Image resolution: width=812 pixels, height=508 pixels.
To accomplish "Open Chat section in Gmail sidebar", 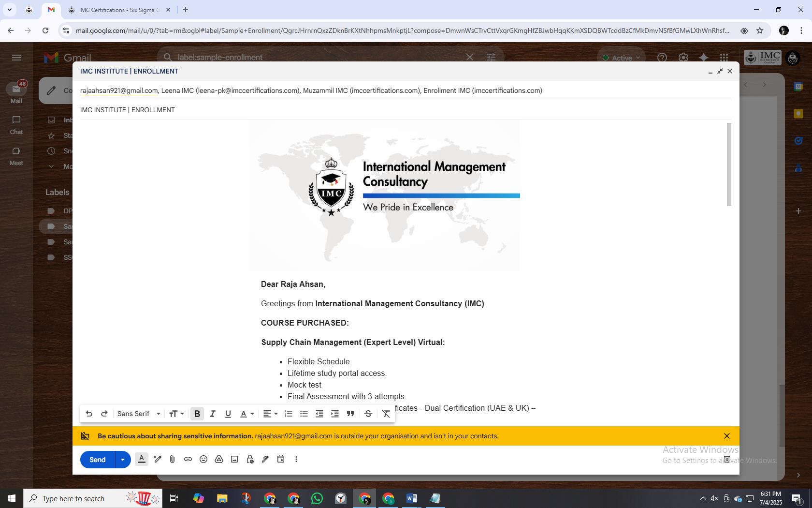I will (16, 125).
